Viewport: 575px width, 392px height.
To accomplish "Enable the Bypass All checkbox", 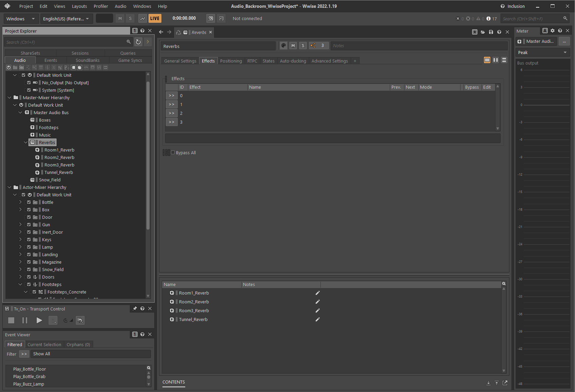I will click(173, 153).
